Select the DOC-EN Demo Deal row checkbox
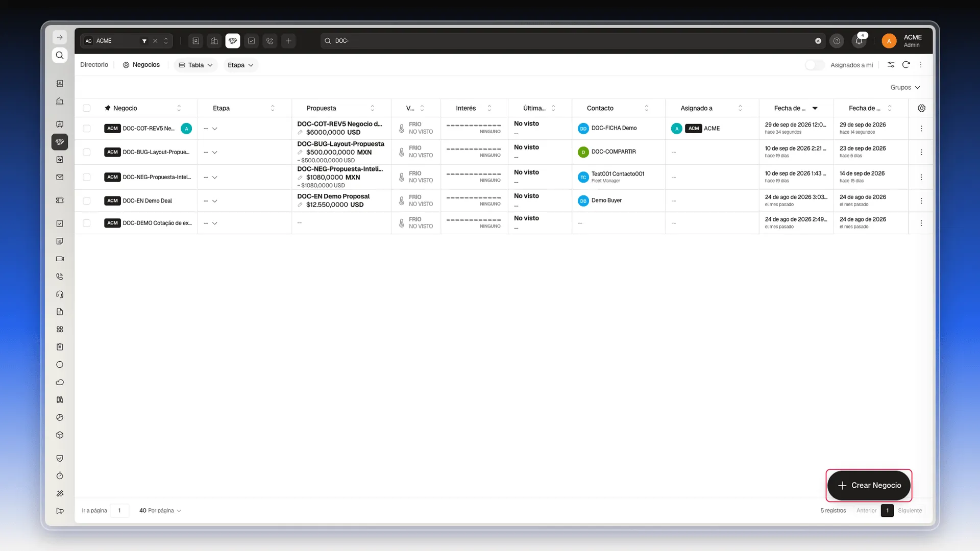The width and height of the screenshot is (980, 551). coord(87,201)
